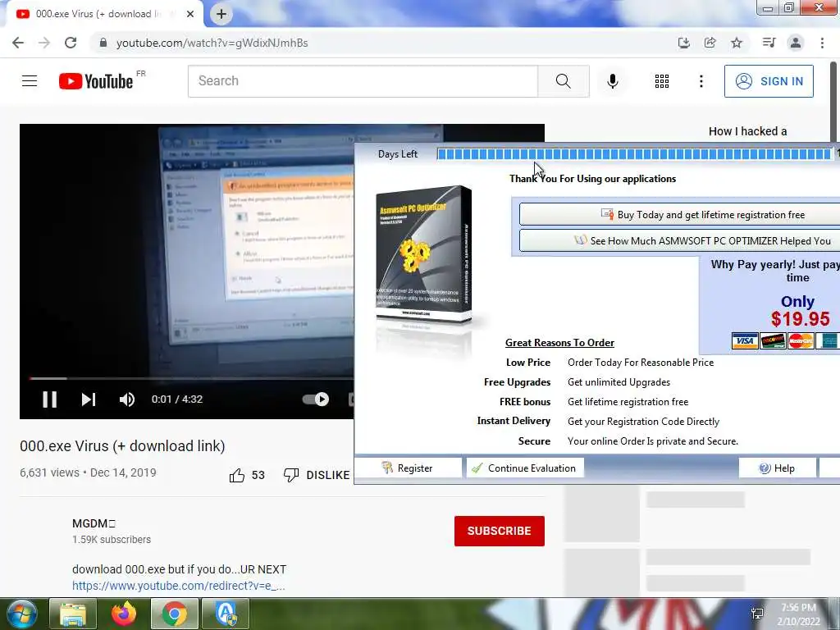The height and width of the screenshot is (630, 840).
Task: Pause the video
Action: pos(49,399)
